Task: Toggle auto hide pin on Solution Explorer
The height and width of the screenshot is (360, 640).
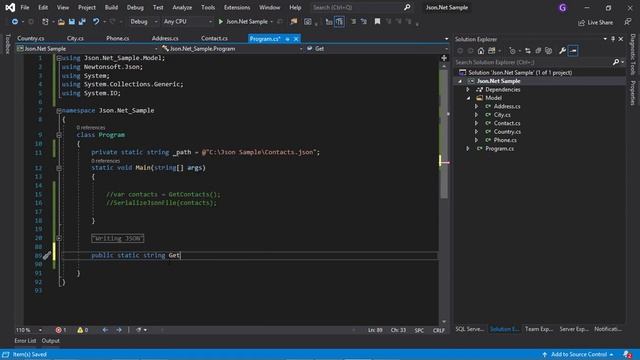Action: click(x=613, y=39)
